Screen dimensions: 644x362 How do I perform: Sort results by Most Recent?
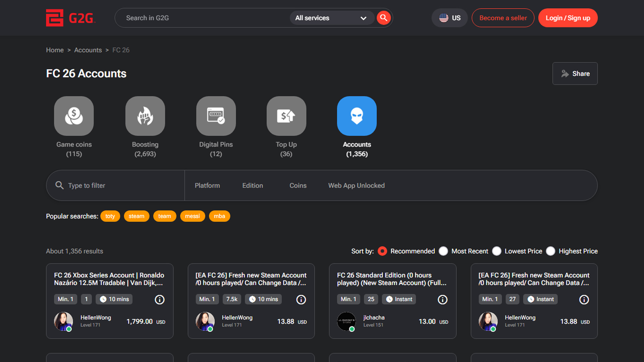click(x=443, y=251)
